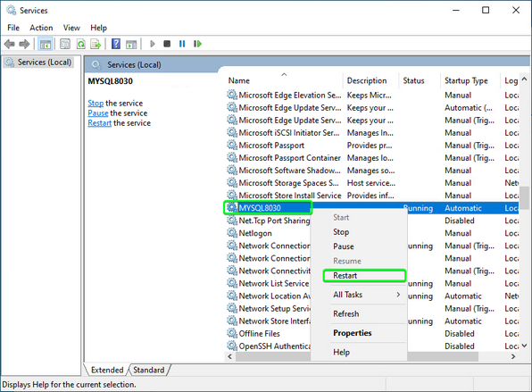Expand All Tasks submenu arrow
The height and width of the screenshot is (392, 532).
[x=398, y=295]
